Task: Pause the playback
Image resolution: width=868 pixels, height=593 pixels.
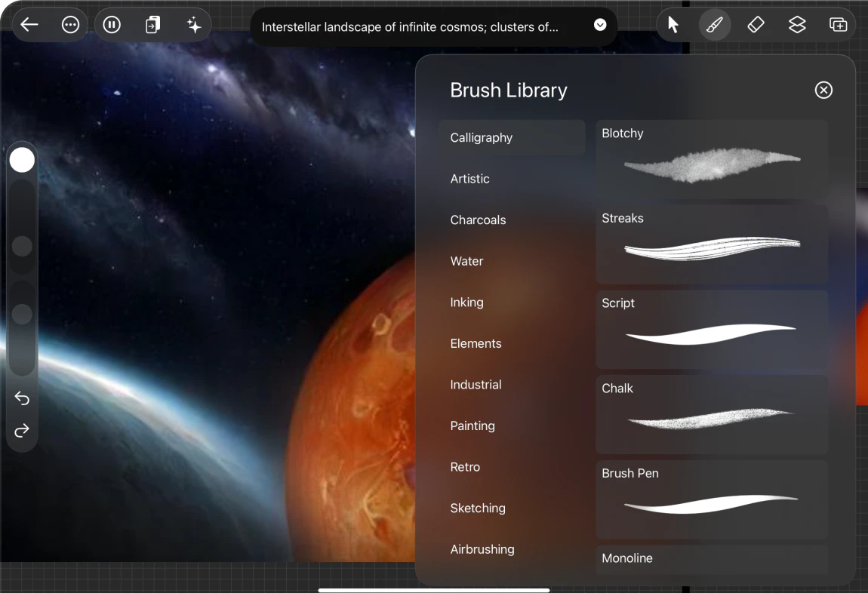Action: tap(112, 24)
